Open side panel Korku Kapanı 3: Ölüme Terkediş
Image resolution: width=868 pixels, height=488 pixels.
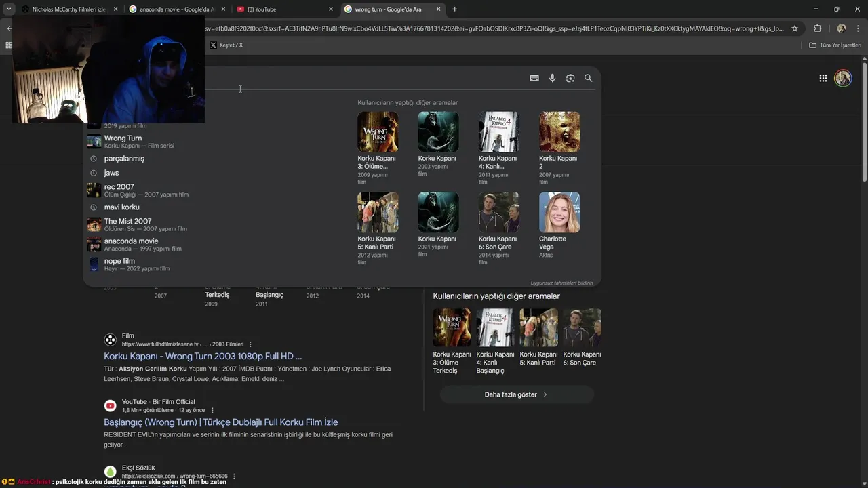tap(452, 342)
